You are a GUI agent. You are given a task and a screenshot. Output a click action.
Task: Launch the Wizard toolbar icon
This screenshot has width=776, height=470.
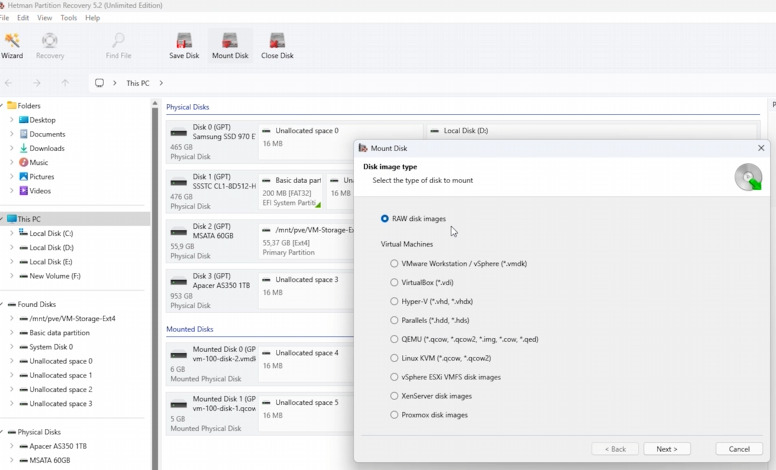click(x=12, y=46)
